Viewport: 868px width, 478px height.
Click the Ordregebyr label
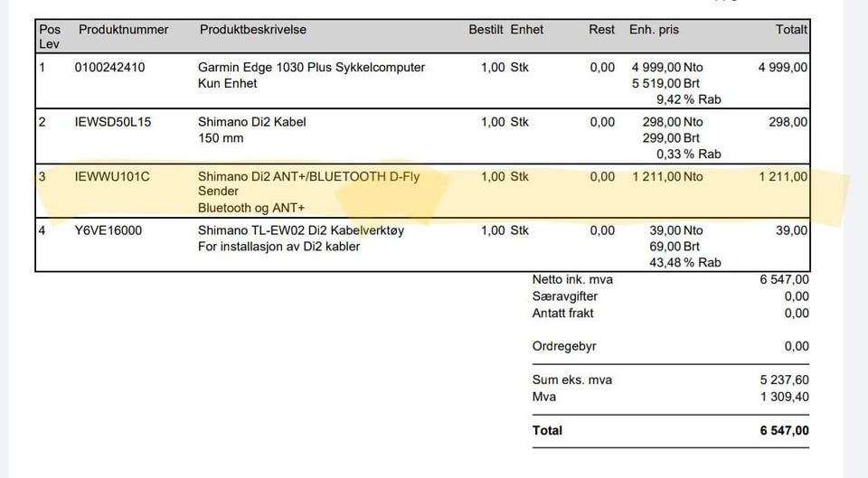tap(564, 346)
